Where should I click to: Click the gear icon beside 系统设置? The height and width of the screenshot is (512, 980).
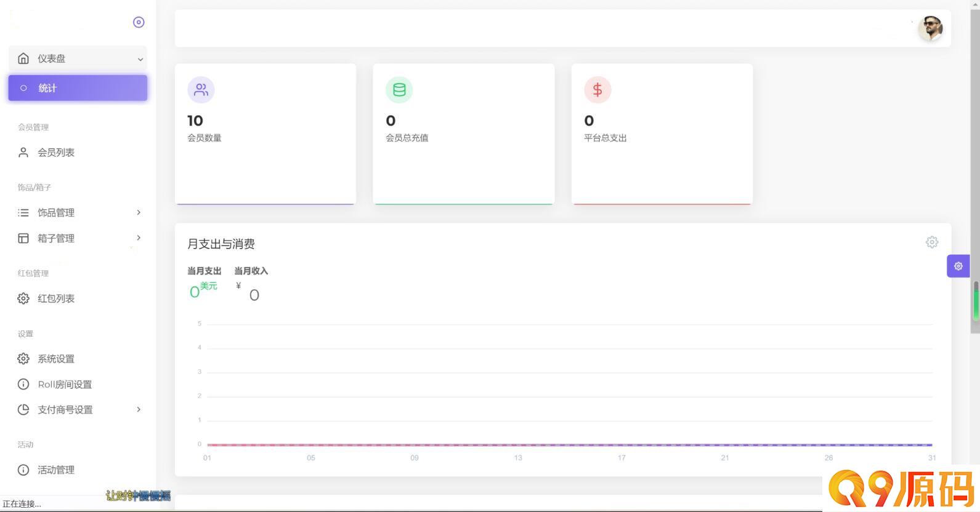pos(23,359)
